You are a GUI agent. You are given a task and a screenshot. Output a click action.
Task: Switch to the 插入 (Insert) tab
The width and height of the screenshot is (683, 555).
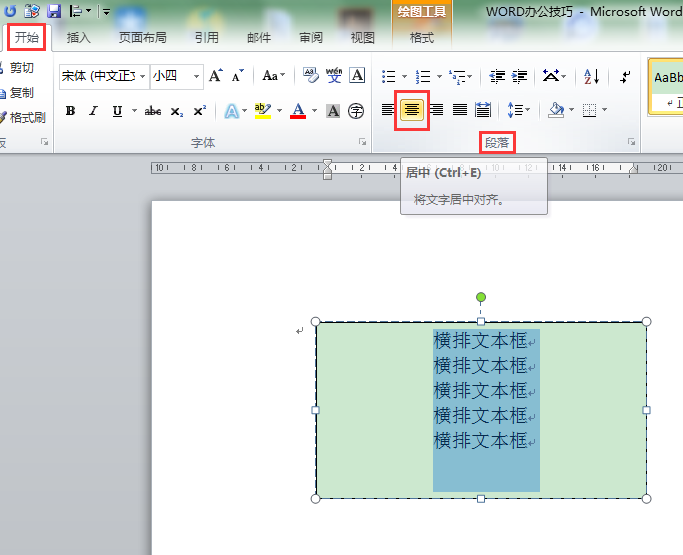[78, 38]
